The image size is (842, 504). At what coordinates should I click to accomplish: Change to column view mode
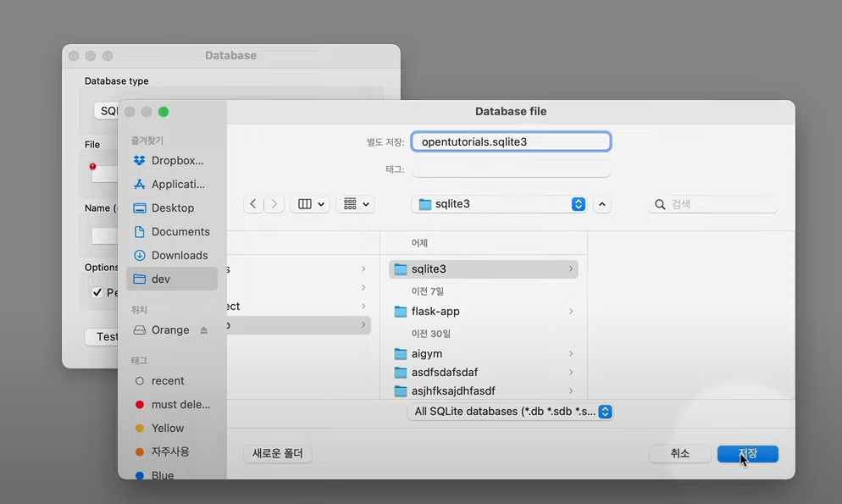[310, 204]
